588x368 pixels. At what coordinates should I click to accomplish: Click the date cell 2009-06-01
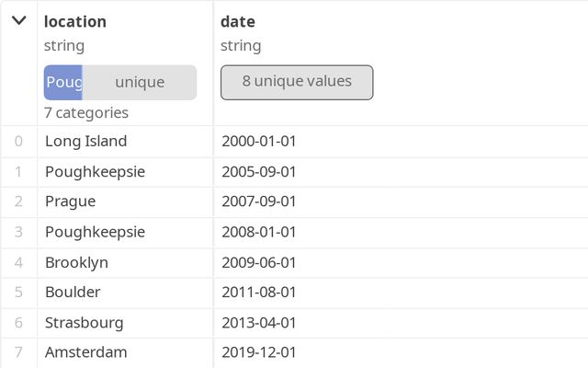[259, 262]
